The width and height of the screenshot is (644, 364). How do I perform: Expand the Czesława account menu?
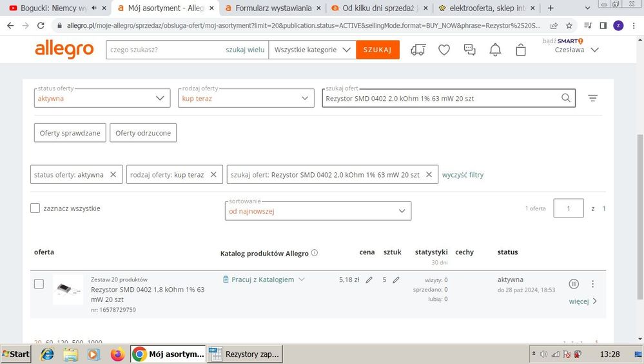(576, 50)
